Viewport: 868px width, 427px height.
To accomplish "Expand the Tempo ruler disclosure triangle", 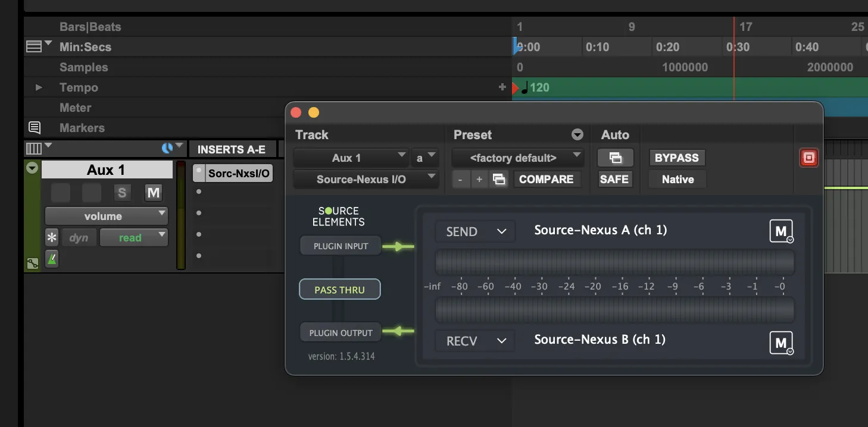I will (x=38, y=87).
